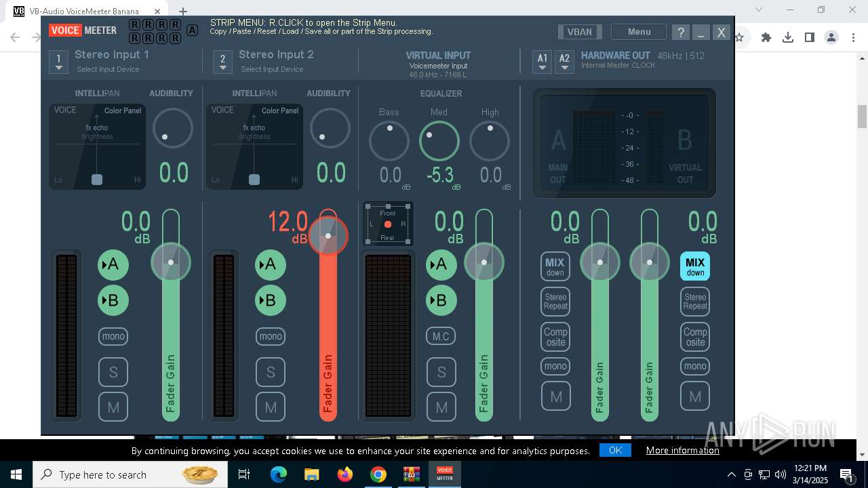Screen dimensions: 868x488
Task: Open Chrome downloads icon
Action: (x=788, y=37)
